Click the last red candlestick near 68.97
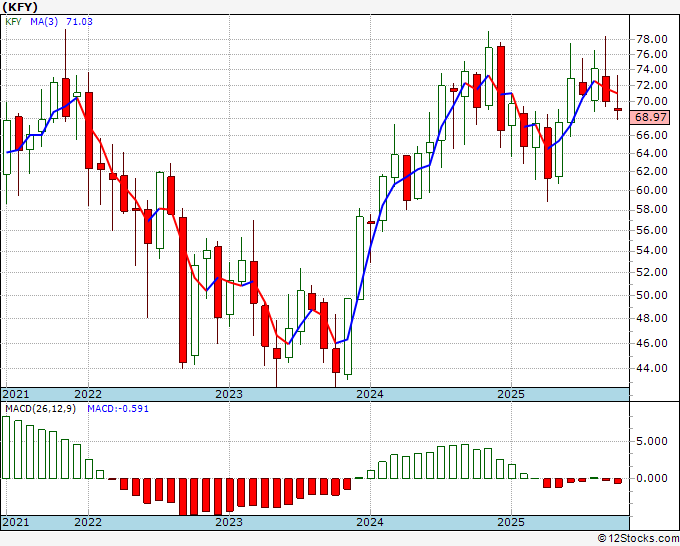Viewport: 680px width, 546px height. [618, 109]
